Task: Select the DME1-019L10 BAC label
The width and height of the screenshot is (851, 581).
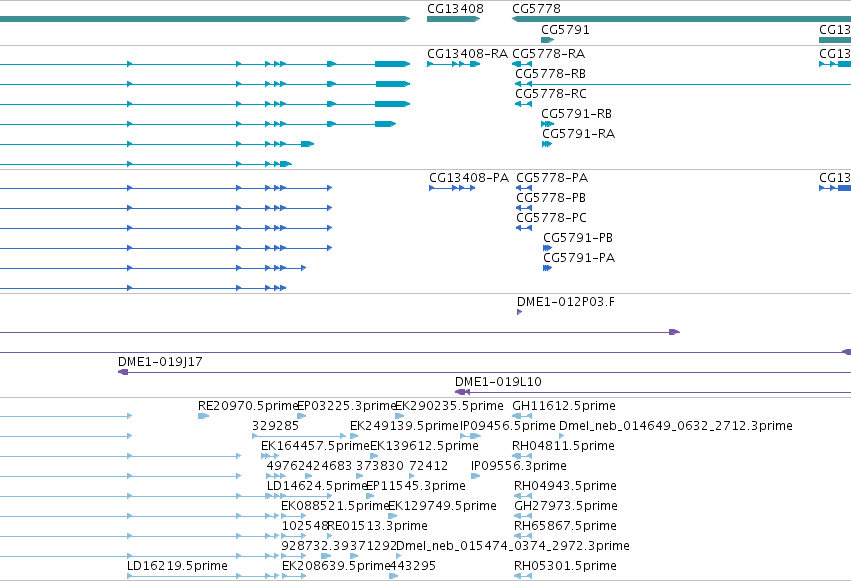Action: tap(498, 382)
